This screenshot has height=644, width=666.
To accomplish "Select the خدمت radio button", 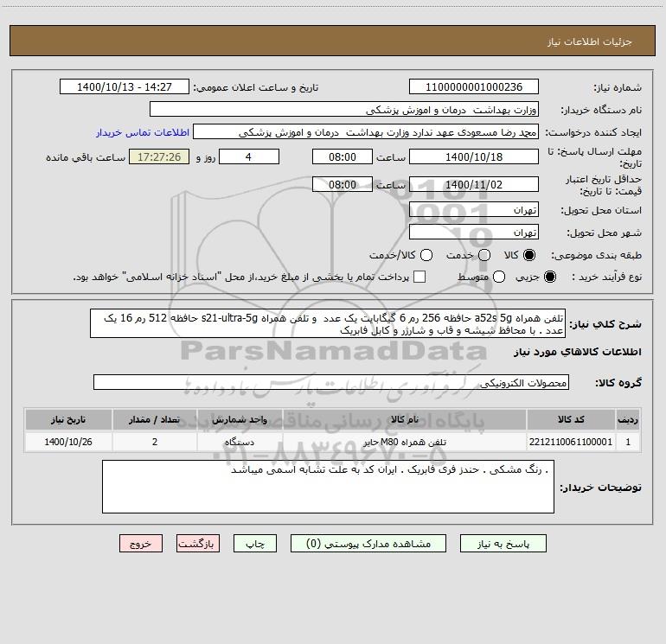I will [x=484, y=255].
